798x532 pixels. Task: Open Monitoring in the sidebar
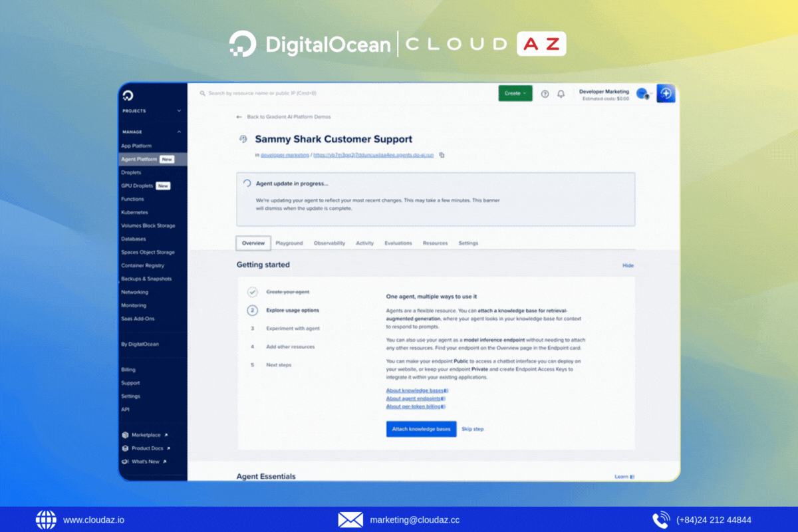[134, 305]
